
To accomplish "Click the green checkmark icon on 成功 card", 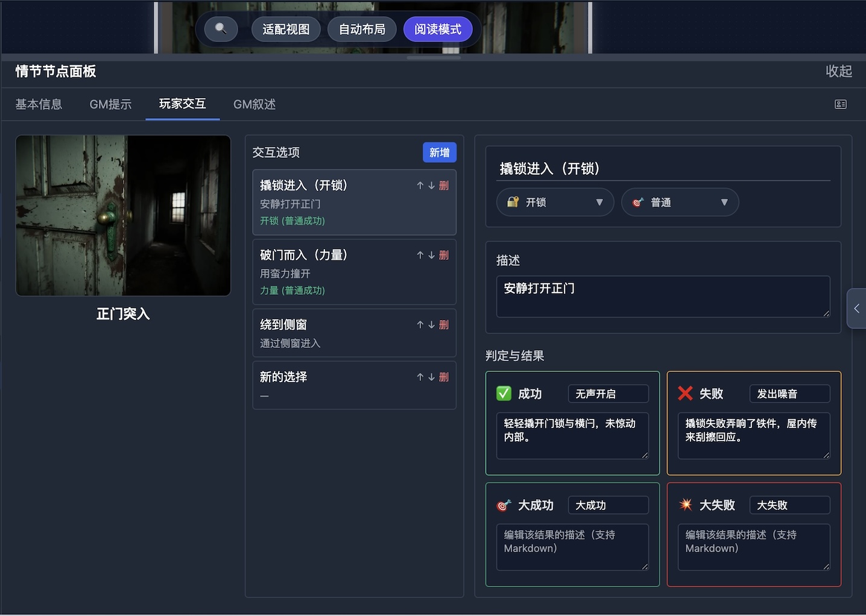I will (x=504, y=393).
